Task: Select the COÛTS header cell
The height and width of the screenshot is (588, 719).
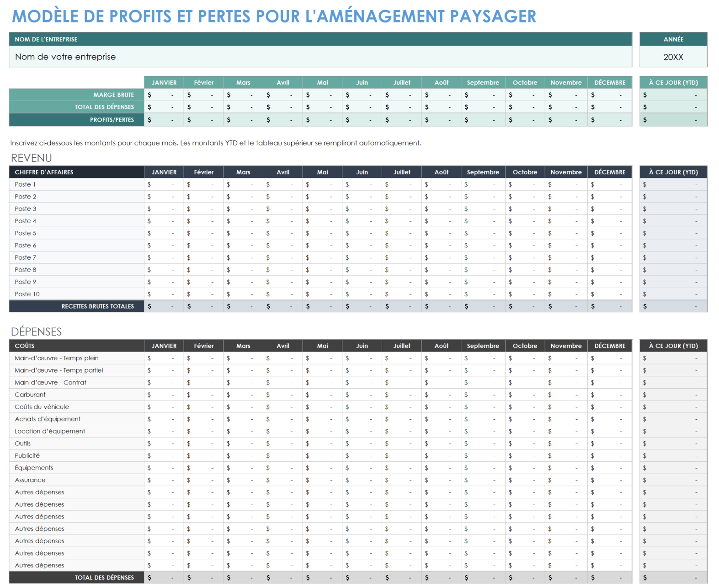Action: 77,346
